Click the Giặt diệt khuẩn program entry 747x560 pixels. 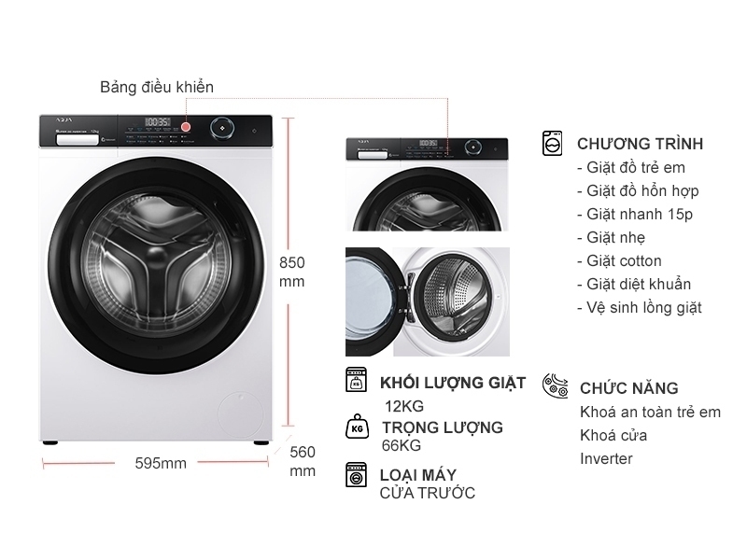(x=634, y=285)
